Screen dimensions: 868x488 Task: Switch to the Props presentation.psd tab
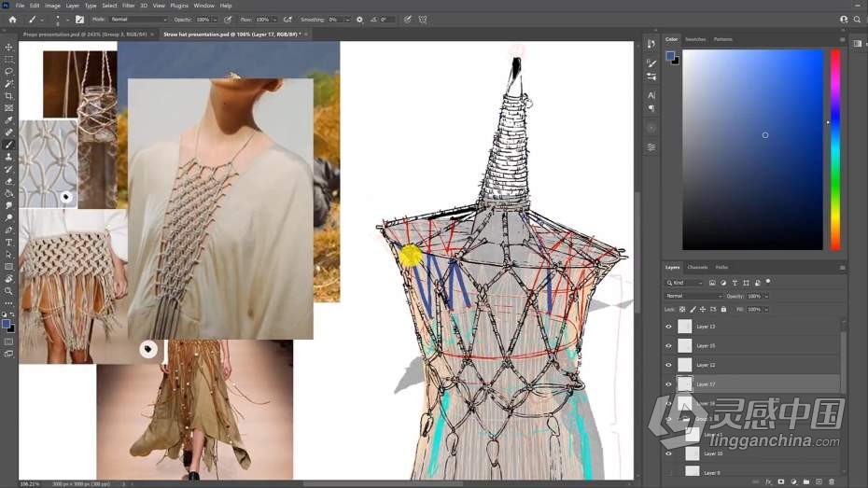click(x=82, y=34)
